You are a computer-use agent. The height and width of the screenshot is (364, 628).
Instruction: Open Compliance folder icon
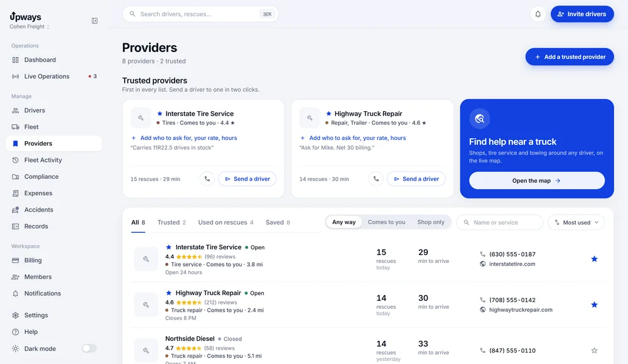click(15, 176)
